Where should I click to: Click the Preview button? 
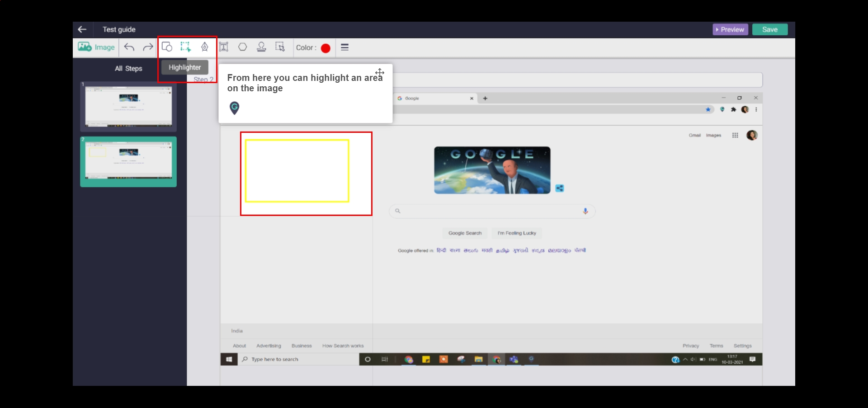730,29
